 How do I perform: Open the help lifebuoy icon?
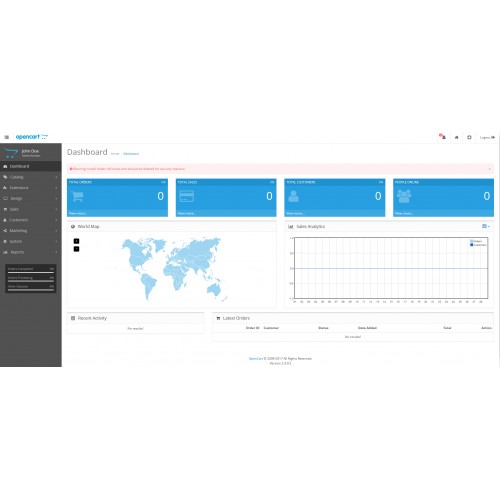coord(469,137)
